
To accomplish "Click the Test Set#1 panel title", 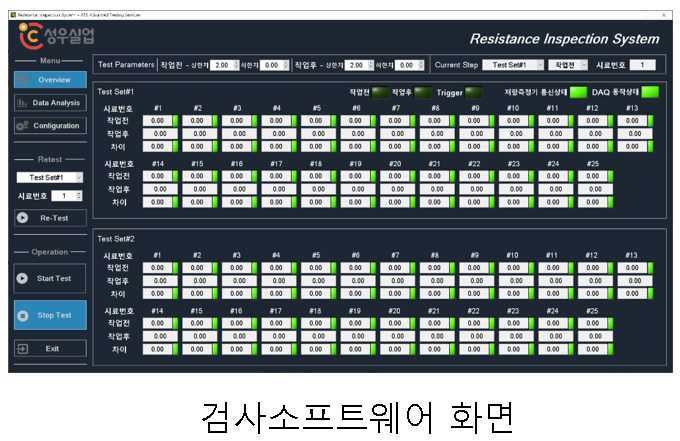I will (116, 92).
